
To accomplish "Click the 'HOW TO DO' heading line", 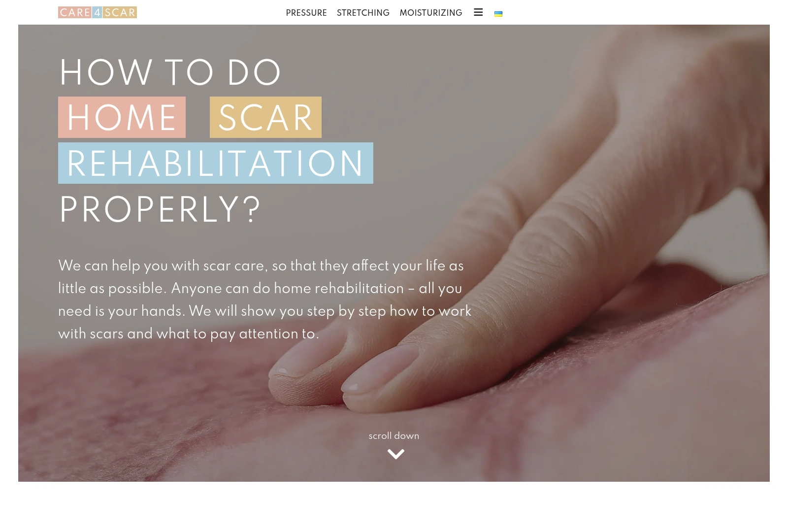I will (x=170, y=73).
